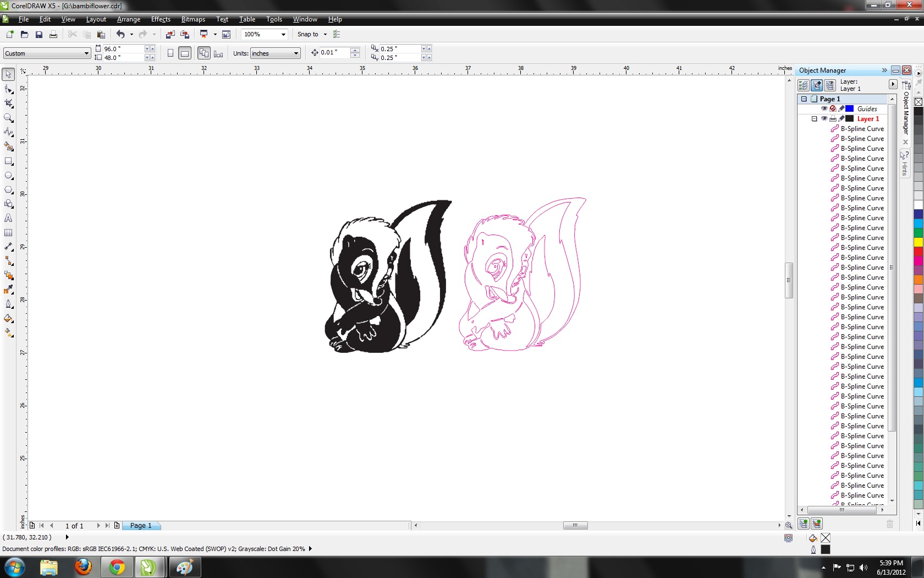Screen dimensions: 924x578
Task: Select the Dimension tool
Action: (x=8, y=247)
